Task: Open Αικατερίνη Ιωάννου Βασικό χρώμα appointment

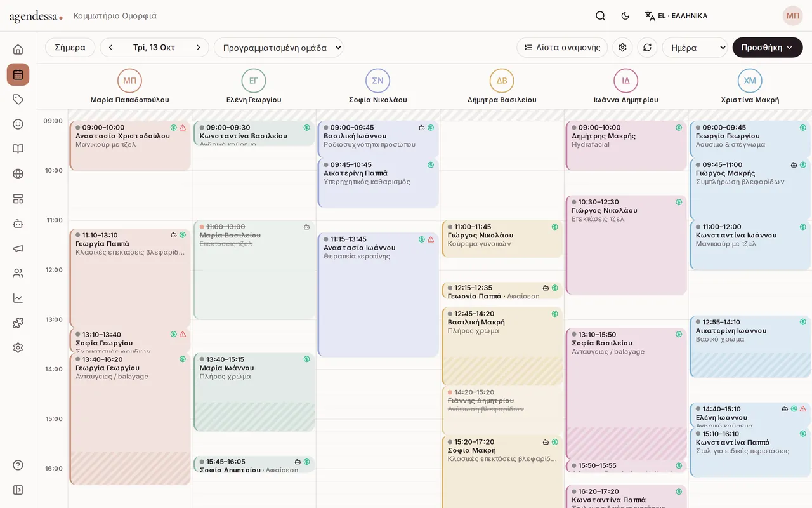Action: (750, 346)
